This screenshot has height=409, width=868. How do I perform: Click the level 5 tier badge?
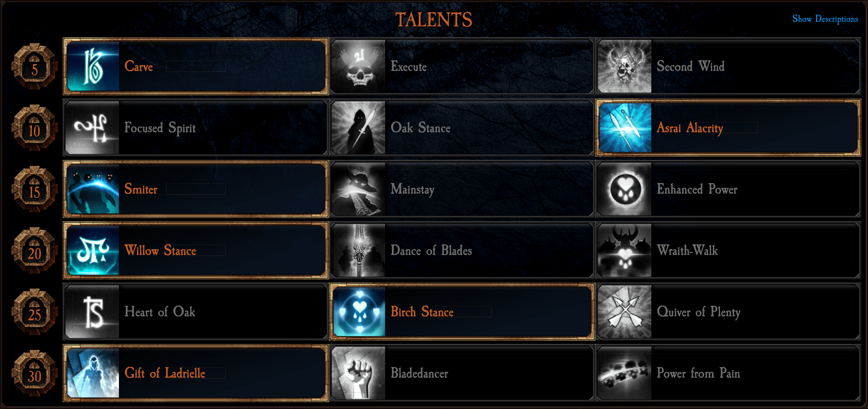[34, 66]
